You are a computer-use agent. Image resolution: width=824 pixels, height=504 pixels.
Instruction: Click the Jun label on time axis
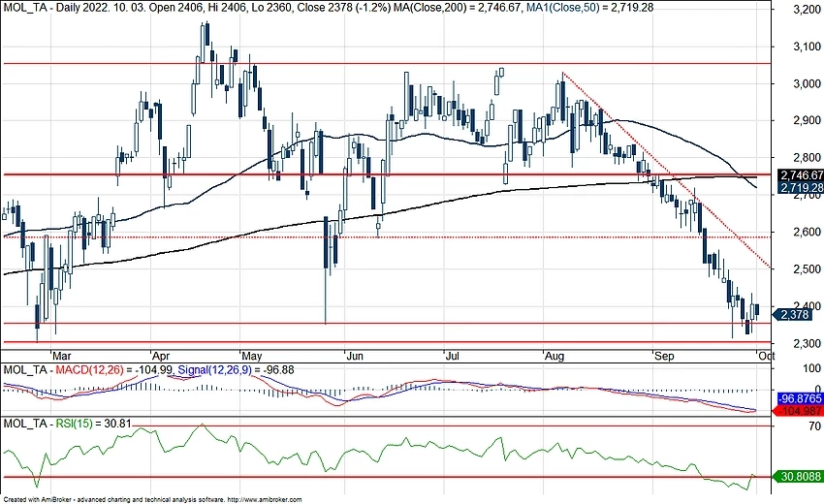pyautogui.click(x=354, y=355)
